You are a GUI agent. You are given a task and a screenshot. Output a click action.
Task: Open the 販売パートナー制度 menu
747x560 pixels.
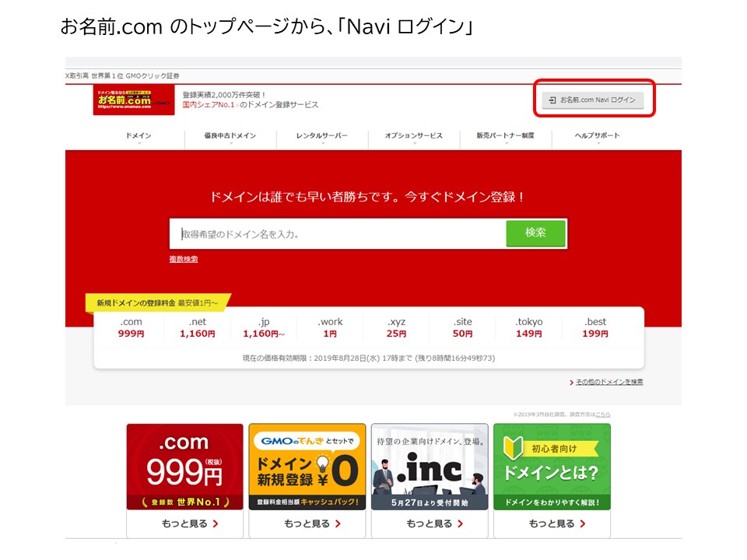[x=506, y=135]
